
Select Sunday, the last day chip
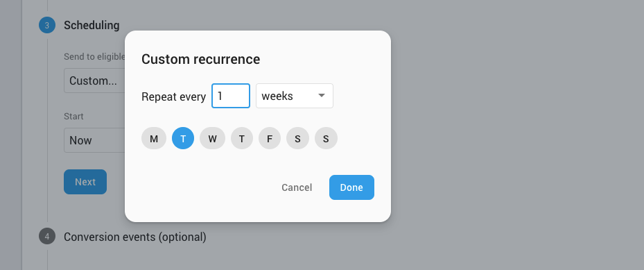click(326, 138)
